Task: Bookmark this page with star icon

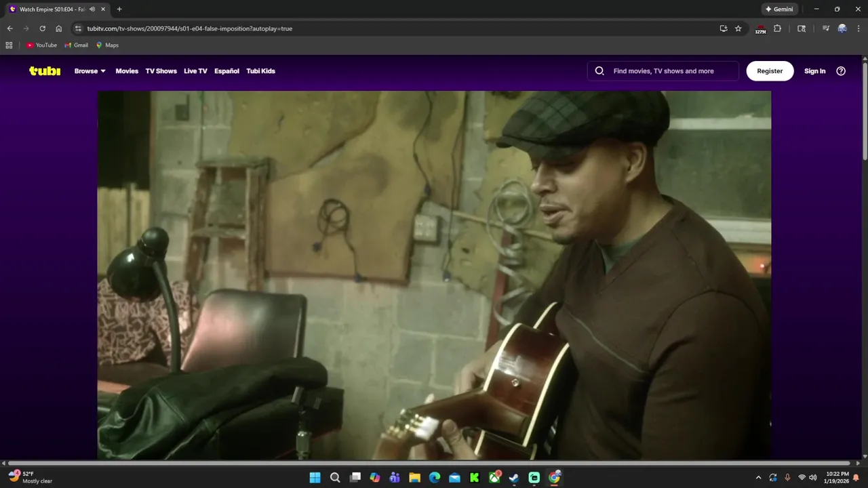Action: click(x=738, y=28)
